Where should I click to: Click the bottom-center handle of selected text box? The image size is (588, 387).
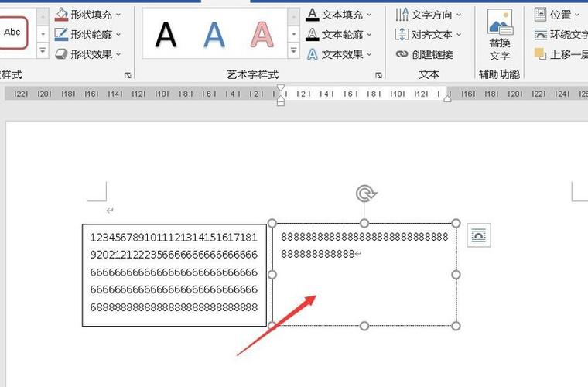(364, 327)
